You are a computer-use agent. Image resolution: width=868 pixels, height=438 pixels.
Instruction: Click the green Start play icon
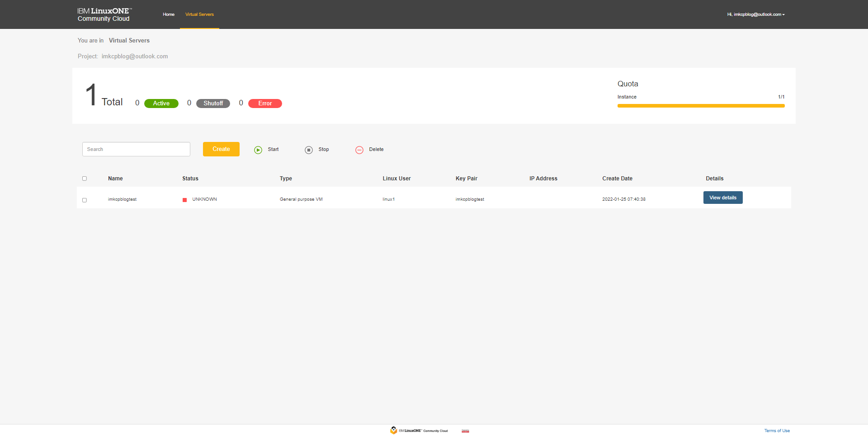258,150
